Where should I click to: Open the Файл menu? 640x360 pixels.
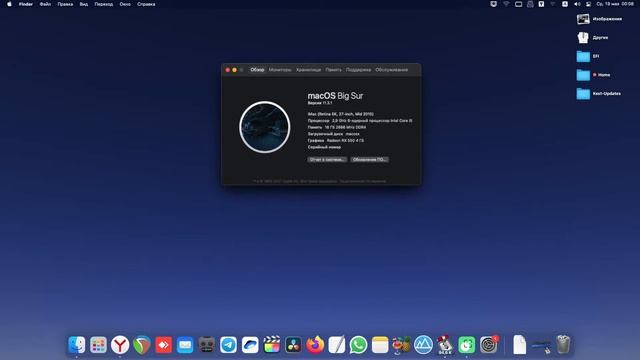coord(45,4)
